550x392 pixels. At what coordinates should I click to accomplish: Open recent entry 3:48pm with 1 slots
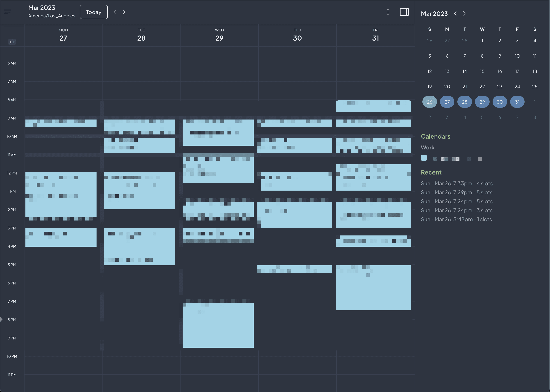(456, 219)
